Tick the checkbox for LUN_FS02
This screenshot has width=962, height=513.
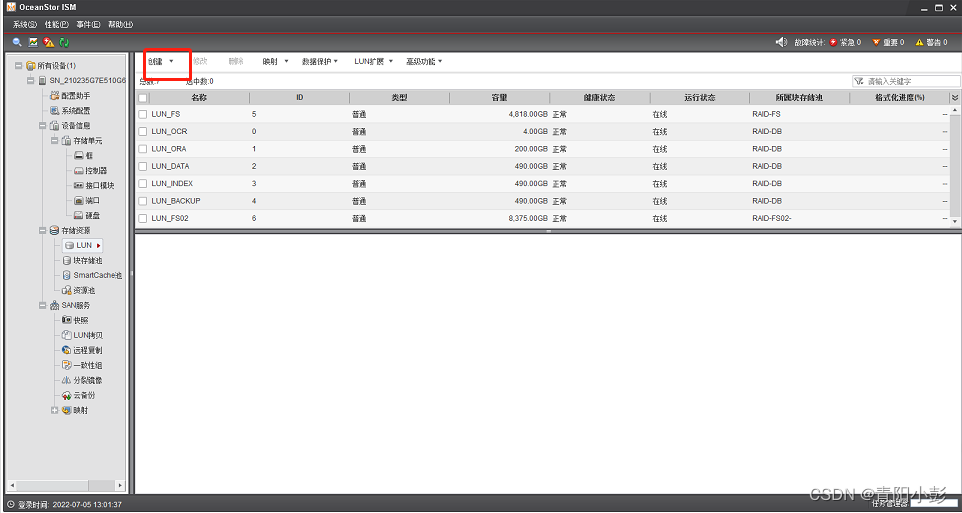[142, 218]
